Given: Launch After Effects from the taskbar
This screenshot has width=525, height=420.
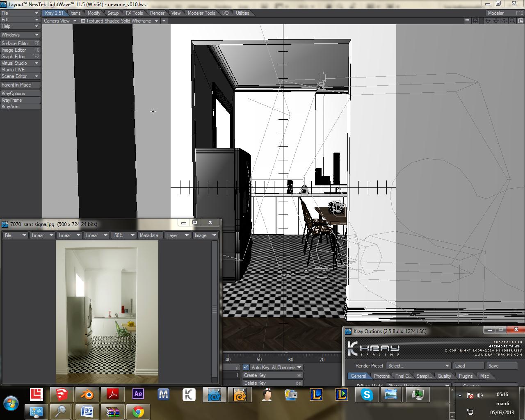Looking at the screenshot, I should [x=138, y=395].
